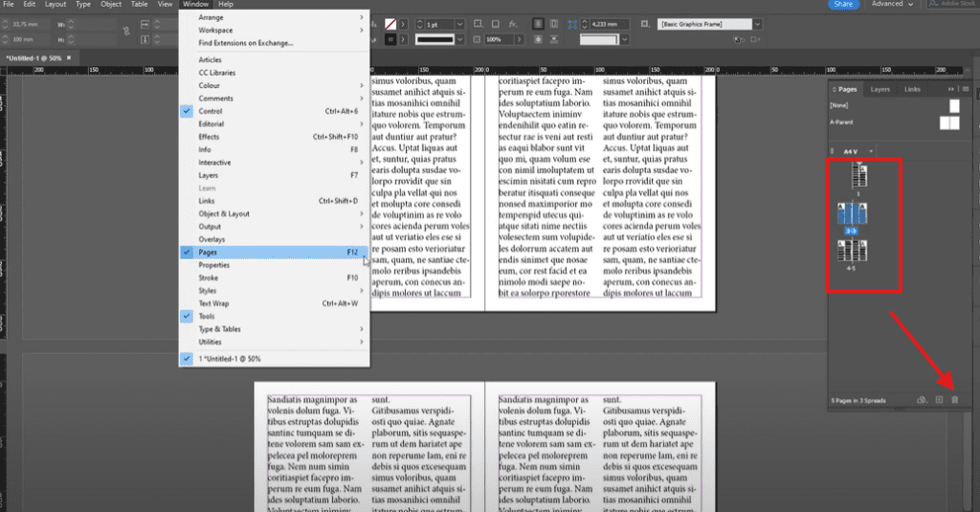The image size is (980, 512).
Task: Switch to the Layers panel tab
Action: [x=880, y=88]
